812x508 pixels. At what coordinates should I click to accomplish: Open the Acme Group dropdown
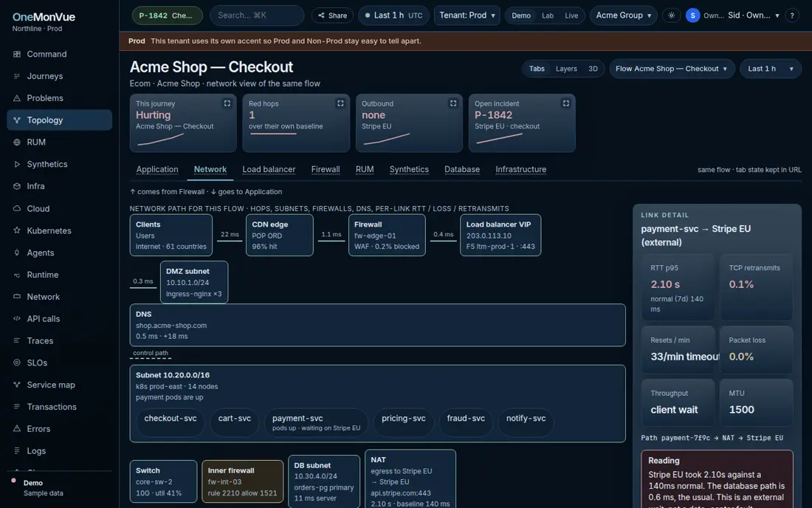(x=624, y=16)
